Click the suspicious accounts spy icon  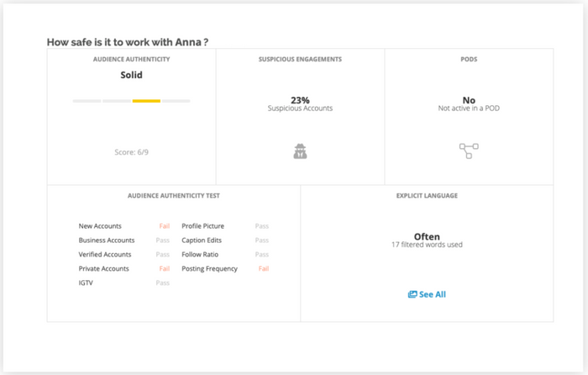coord(300,152)
